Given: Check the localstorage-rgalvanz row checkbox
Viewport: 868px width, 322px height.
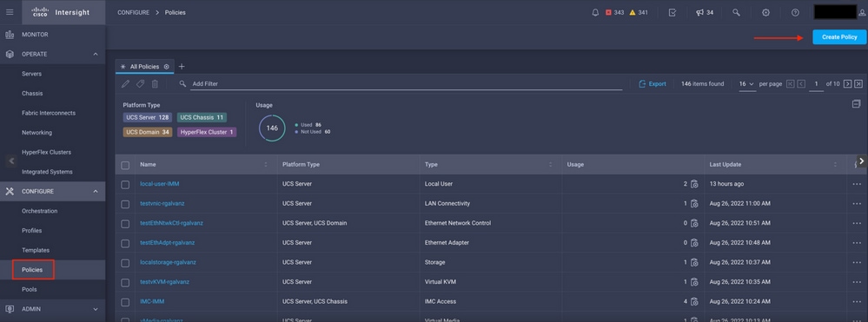Looking at the screenshot, I should coord(125,262).
